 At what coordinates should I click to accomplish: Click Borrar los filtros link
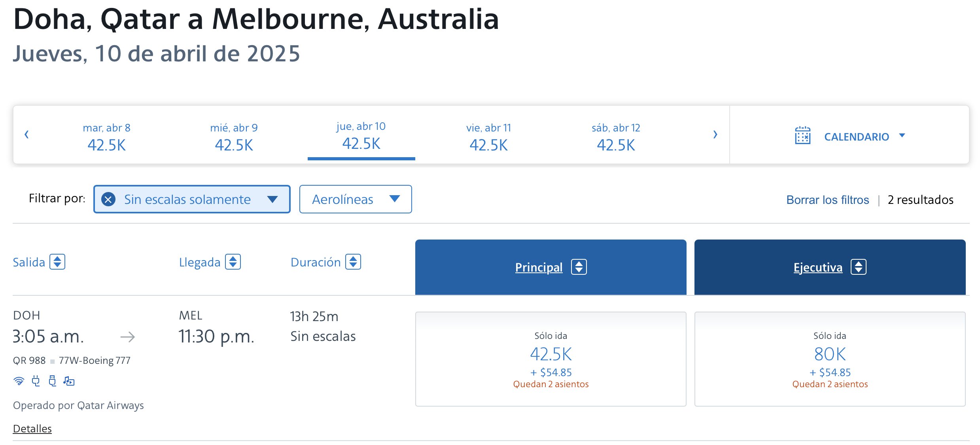tap(827, 200)
